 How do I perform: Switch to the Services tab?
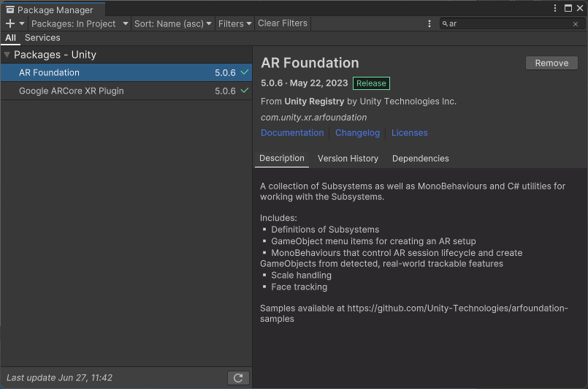[42, 37]
